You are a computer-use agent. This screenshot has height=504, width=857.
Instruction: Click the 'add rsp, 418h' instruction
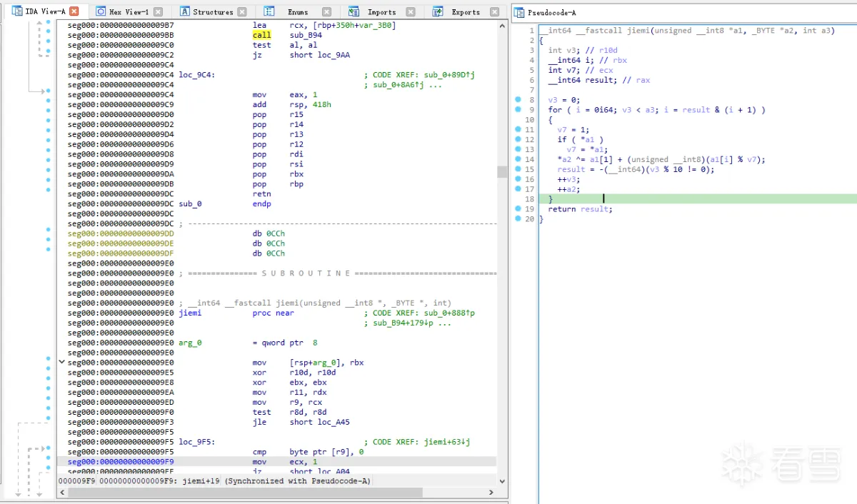pos(291,104)
